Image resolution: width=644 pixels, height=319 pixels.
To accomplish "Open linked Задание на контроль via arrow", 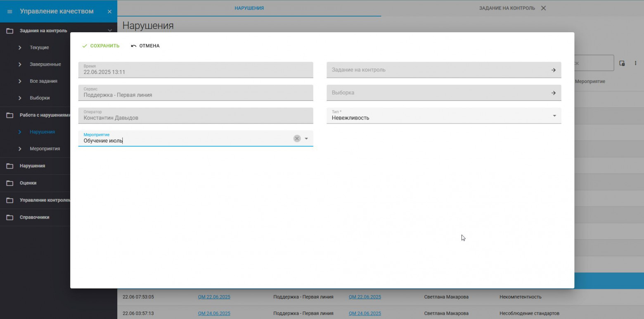I will click(553, 70).
